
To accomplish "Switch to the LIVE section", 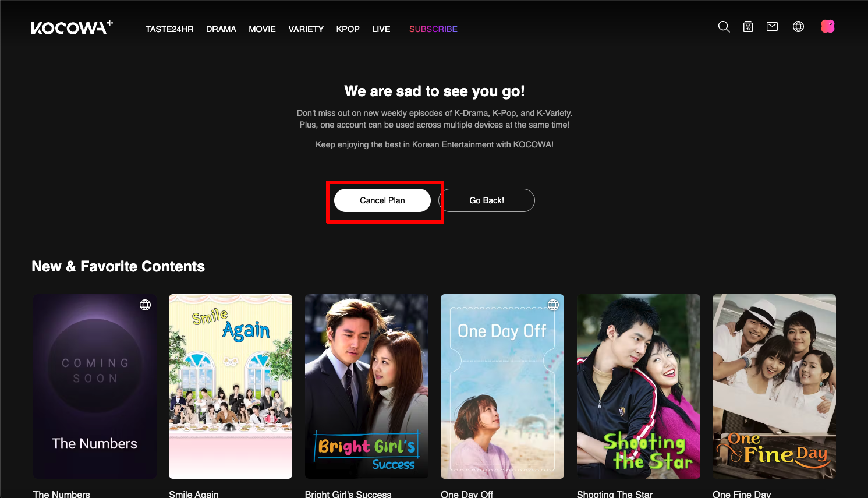I will [381, 29].
